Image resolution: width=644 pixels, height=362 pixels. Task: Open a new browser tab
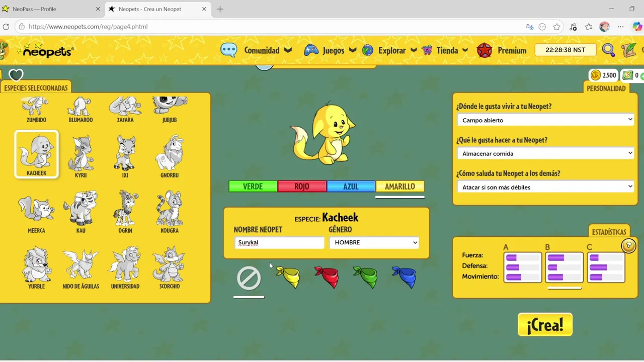(220, 9)
